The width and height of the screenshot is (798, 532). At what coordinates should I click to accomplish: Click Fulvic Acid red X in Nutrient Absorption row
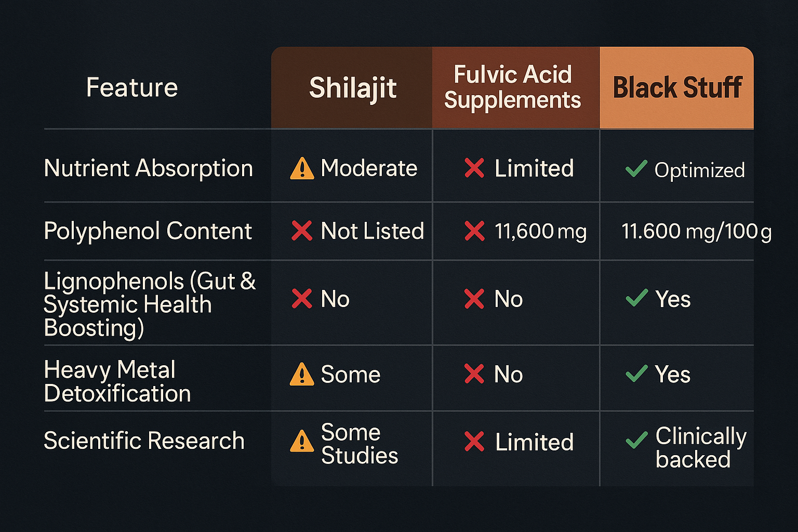pos(474,168)
